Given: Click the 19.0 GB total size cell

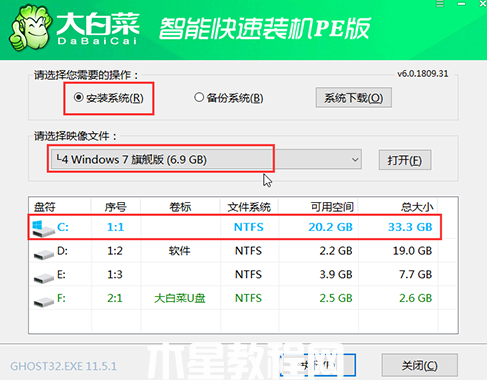Looking at the screenshot, I should [412, 251].
